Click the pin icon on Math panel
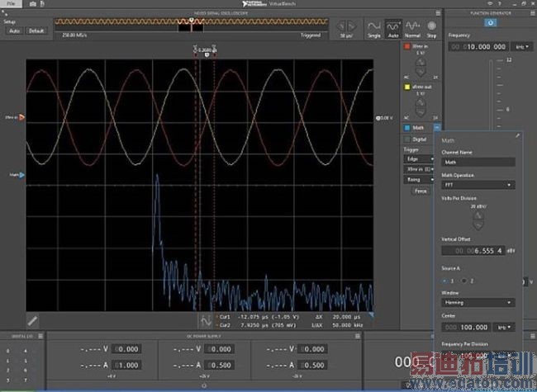 coord(518,135)
